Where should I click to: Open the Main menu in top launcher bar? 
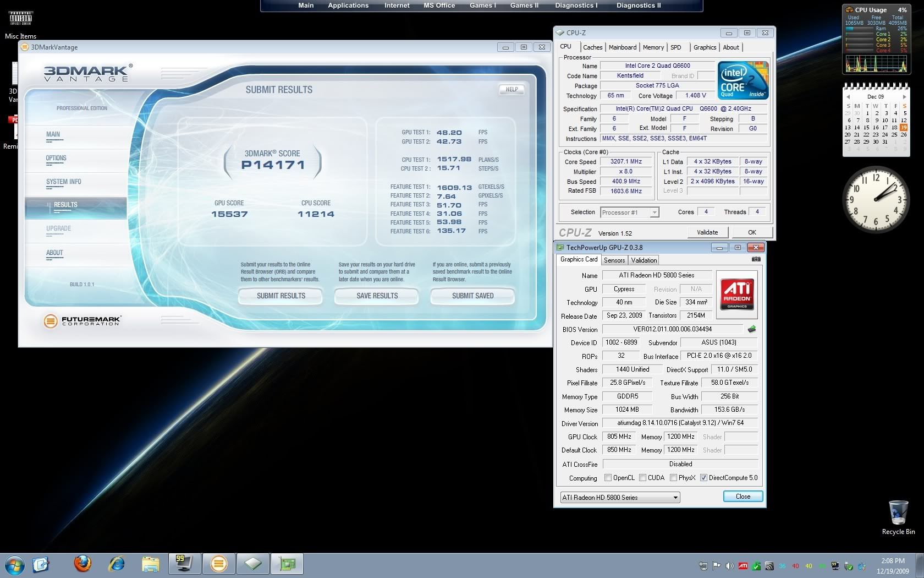click(x=306, y=6)
